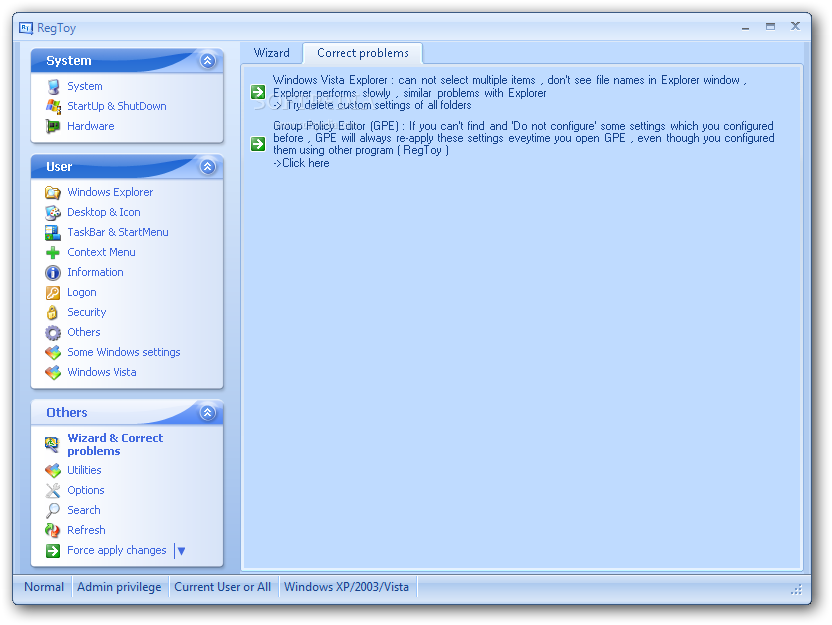
Task: Click the RegToy title bar app icon
Action: tap(26, 28)
